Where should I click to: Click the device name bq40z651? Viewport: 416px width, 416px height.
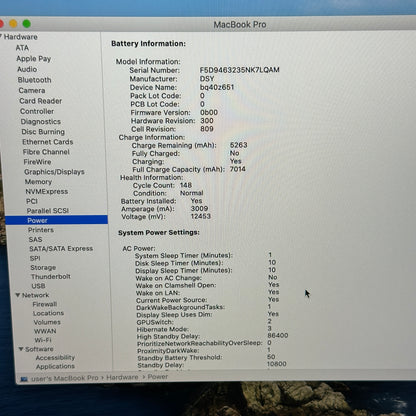(x=217, y=87)
